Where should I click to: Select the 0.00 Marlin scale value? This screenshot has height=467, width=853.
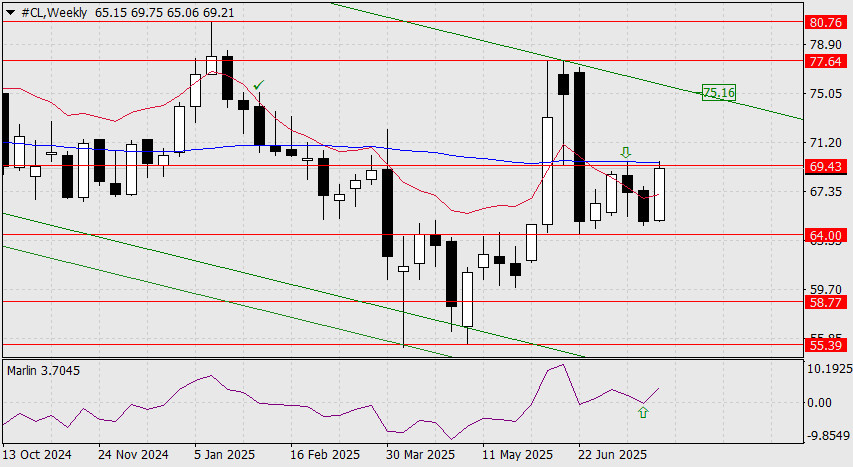coord(819,402)
